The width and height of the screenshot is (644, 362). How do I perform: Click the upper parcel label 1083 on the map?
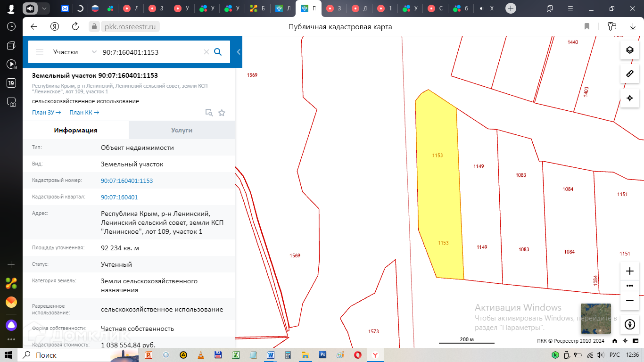point(521,175)
